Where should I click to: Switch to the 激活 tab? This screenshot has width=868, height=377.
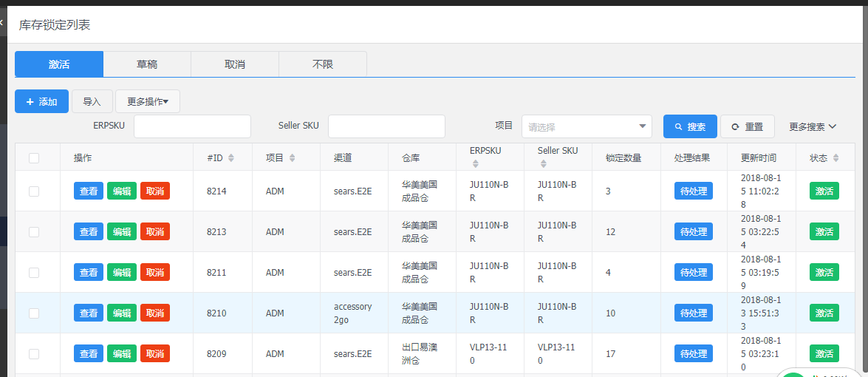tap(59, 64)
